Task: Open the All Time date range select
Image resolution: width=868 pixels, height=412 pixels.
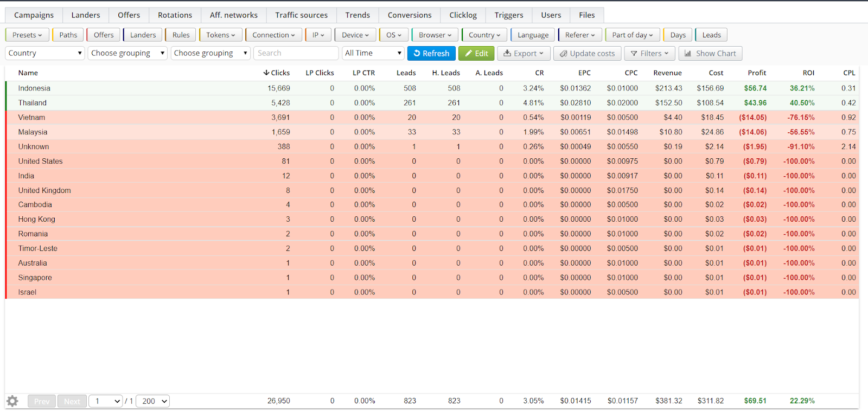Action: pos(373,53)
